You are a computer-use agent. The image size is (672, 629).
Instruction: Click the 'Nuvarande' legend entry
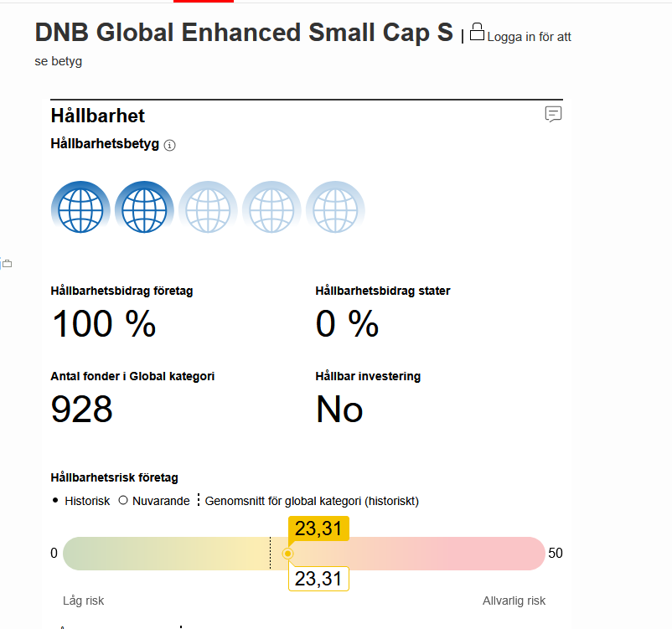[x=154, y=501]
